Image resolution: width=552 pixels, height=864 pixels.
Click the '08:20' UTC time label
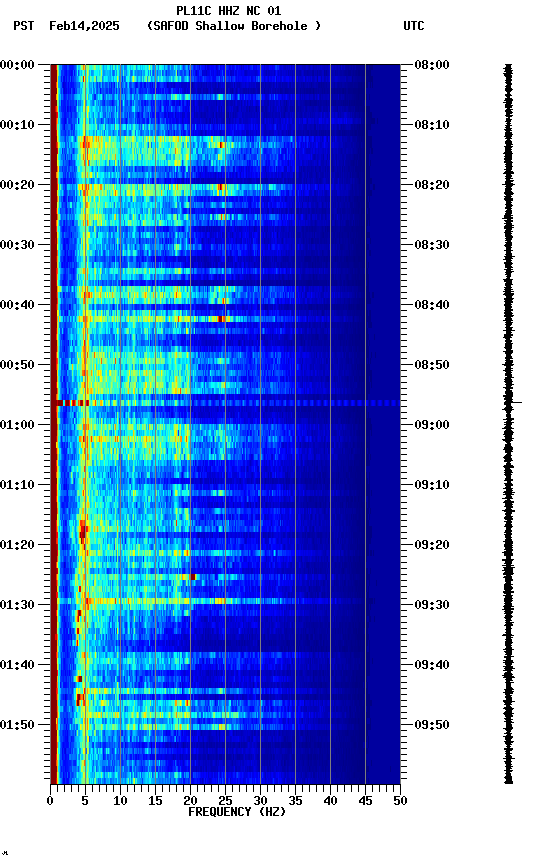[x=432, y=185]
